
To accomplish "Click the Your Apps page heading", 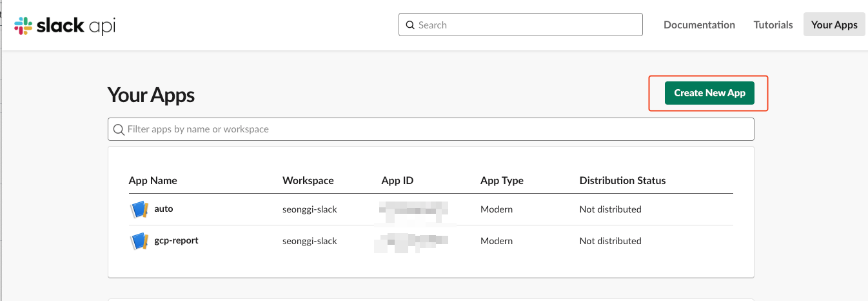I will click(x=151, y=95).
